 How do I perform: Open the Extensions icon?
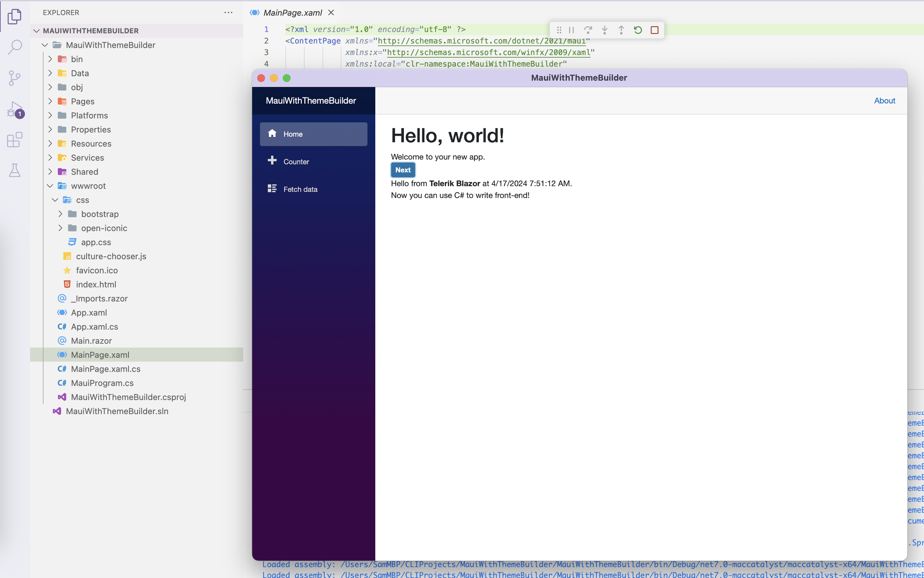click(x=14, y=140)
